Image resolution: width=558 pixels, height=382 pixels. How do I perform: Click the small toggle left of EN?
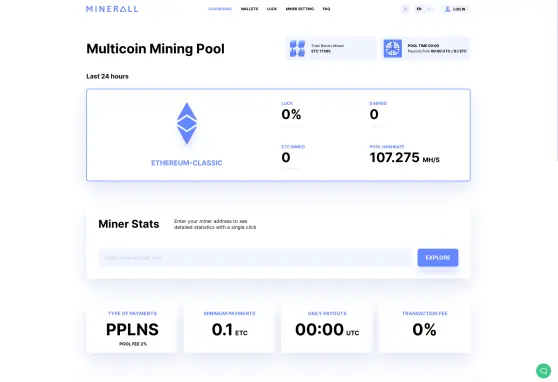coord(405,9)
